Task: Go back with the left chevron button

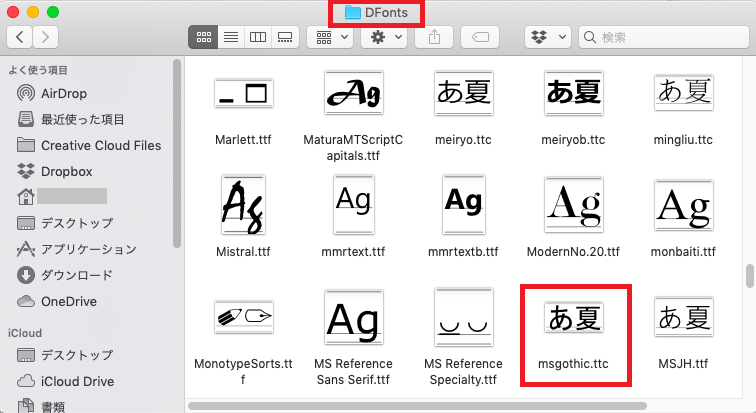Action: (x=20, y=37)
